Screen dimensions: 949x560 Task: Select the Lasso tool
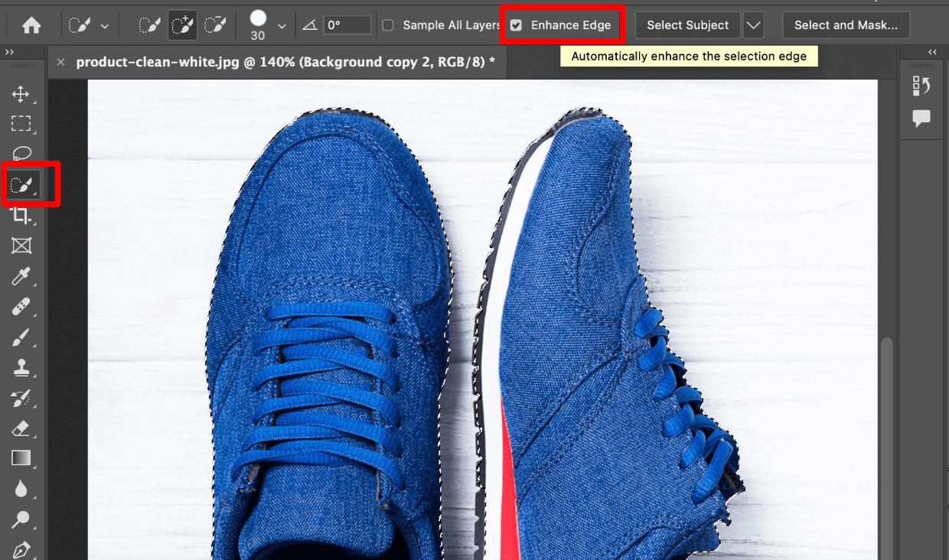click(22, 154)
